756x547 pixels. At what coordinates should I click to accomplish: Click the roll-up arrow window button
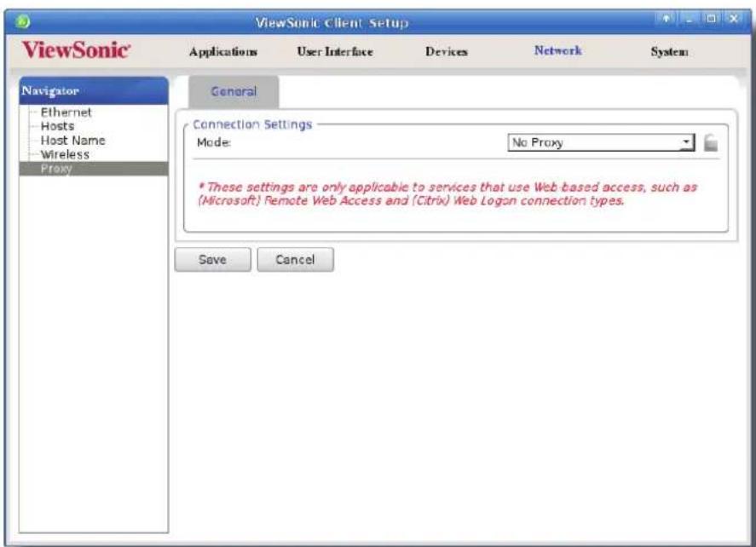tap(667, 19)
